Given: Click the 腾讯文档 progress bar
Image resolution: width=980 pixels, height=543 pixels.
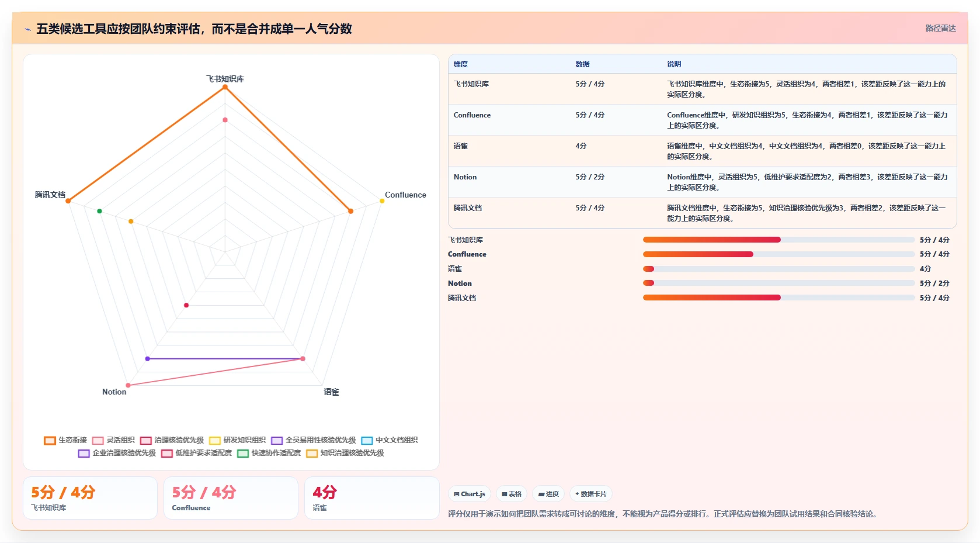Looking at the screenshot, I should [x=779, y=298].
